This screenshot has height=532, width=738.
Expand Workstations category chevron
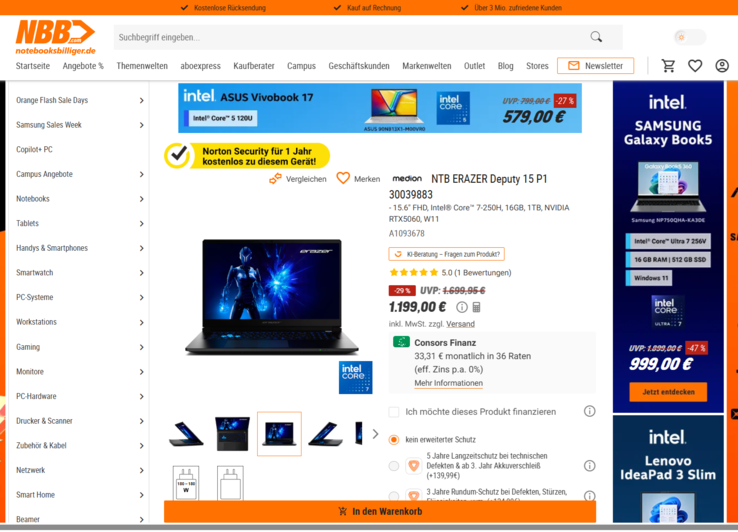(141, 322)
